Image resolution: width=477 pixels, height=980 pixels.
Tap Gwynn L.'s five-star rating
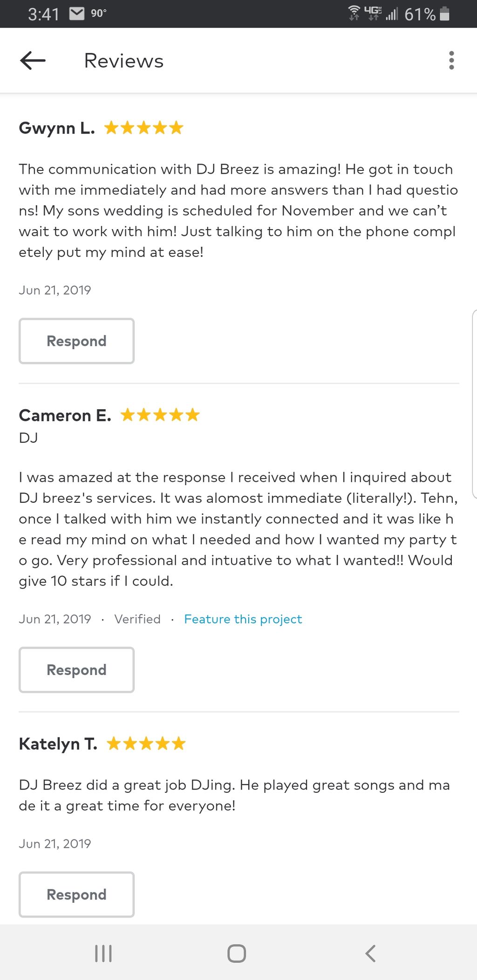[x=143, y=128]
